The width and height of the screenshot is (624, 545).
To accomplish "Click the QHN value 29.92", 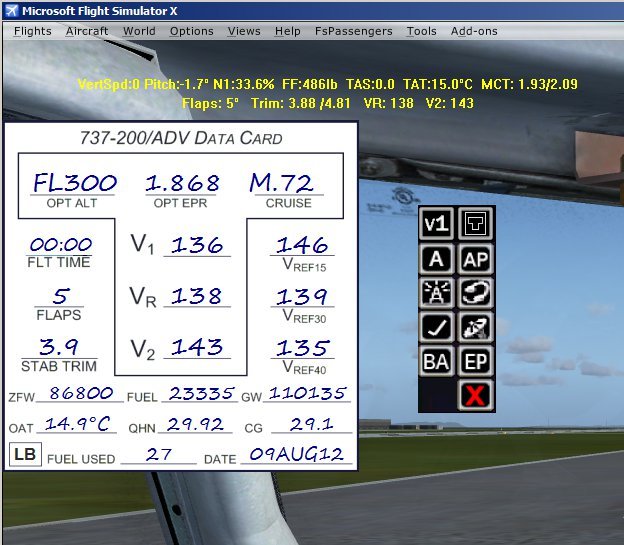I will coord(195,424).
